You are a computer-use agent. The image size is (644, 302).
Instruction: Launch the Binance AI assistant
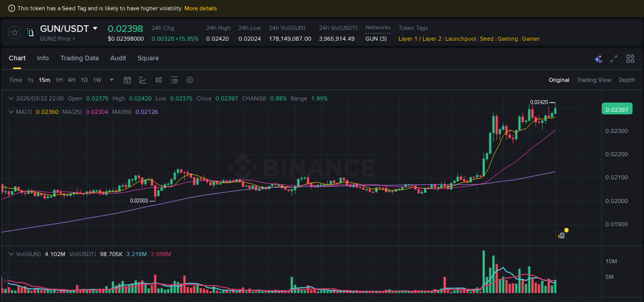coord(598,59)
